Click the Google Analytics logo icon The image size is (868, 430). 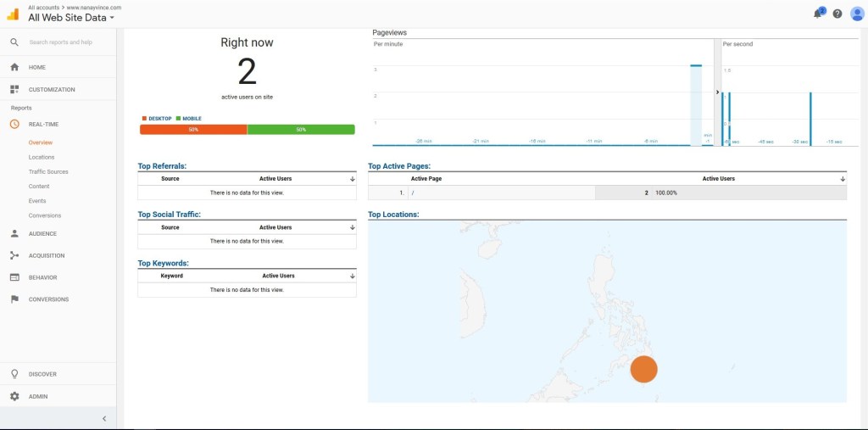tap(13, 13)
